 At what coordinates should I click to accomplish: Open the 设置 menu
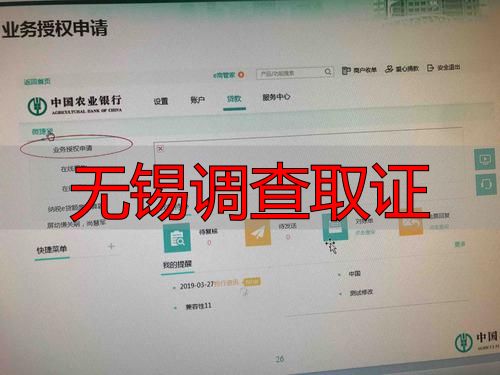161,101
